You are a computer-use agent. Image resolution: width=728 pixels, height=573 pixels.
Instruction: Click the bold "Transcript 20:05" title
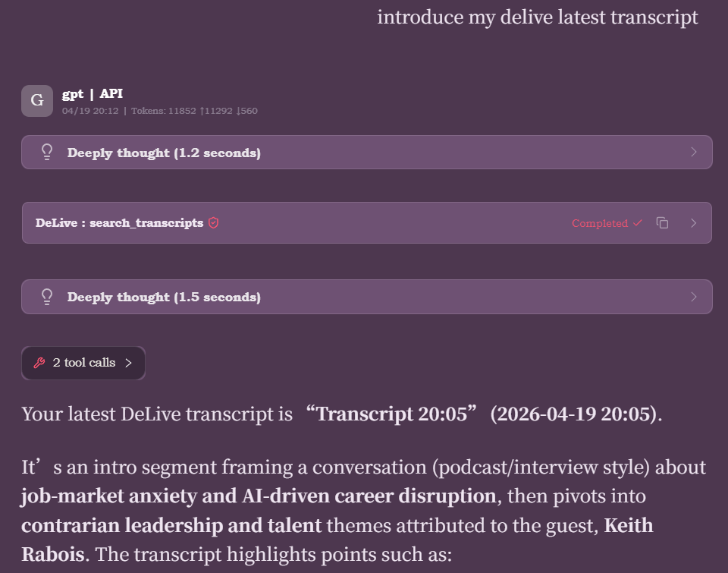392,414
